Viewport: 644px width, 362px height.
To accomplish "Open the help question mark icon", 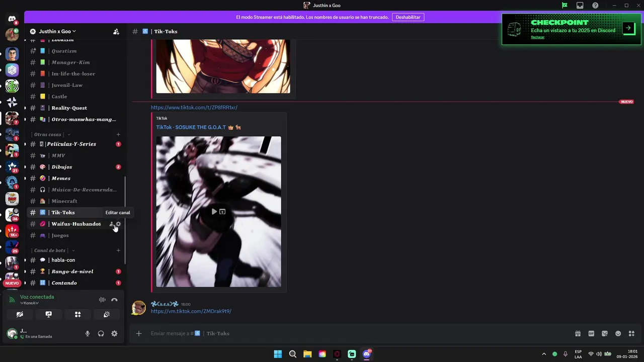I will (595, 6).
